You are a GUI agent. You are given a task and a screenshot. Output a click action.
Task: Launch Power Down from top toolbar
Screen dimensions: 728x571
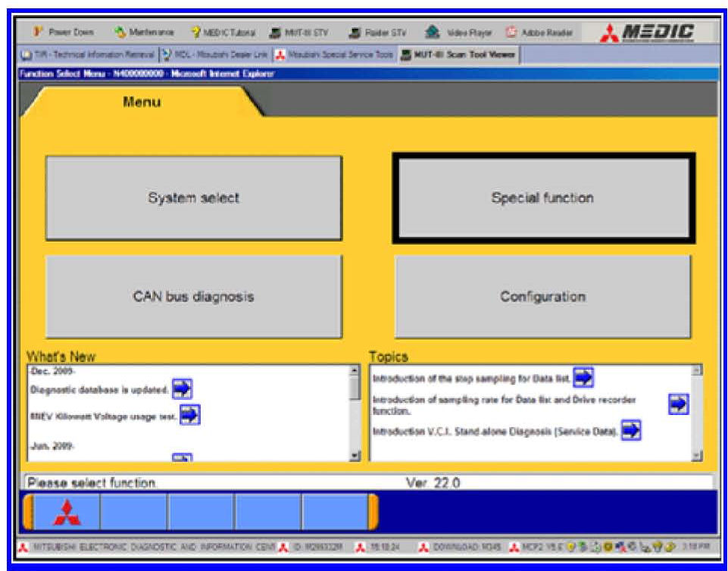click(x=64, y=33)
